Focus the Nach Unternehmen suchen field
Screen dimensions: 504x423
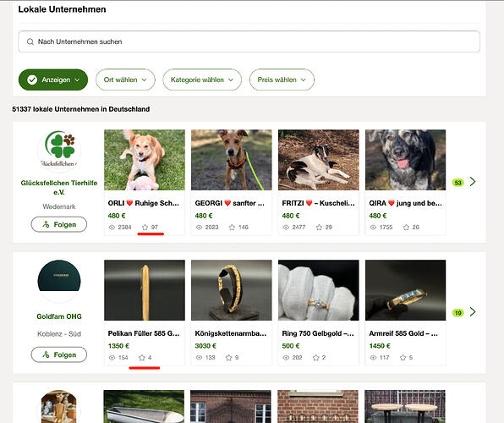(249, 41)
